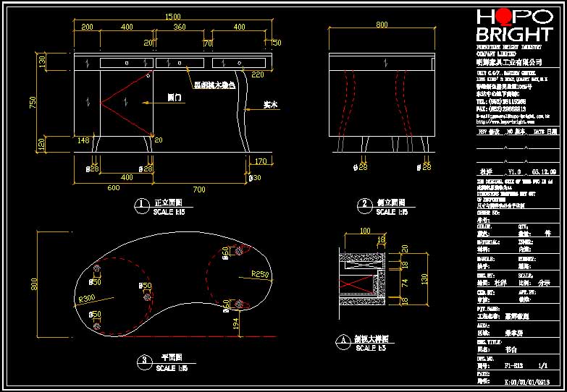
Task: Click the R250 radius label
Action: [x=261, y=274]
